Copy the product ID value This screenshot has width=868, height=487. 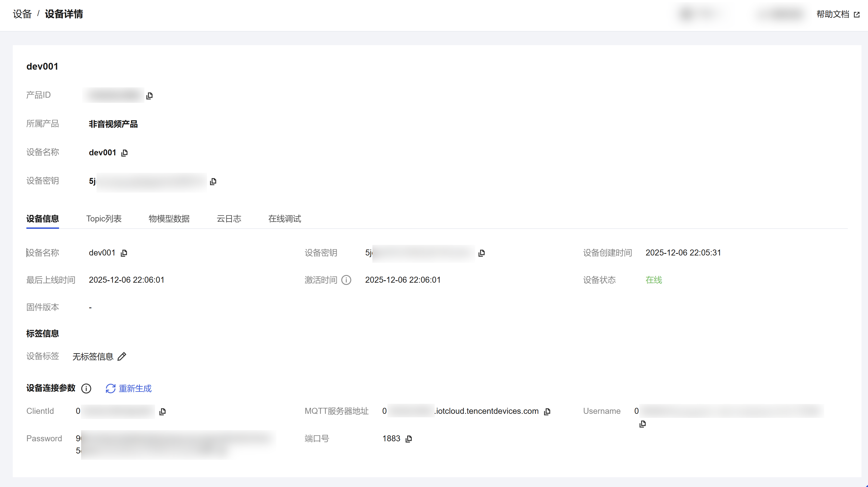(x=150, y=96)
